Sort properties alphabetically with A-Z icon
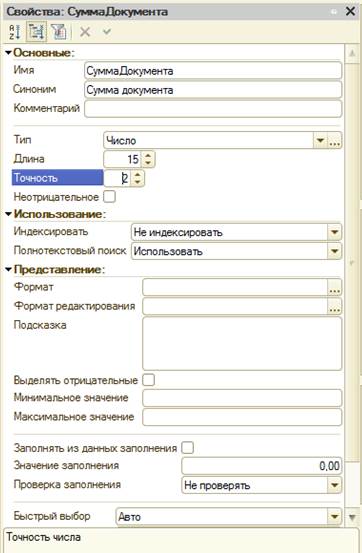 click(15, 32)
